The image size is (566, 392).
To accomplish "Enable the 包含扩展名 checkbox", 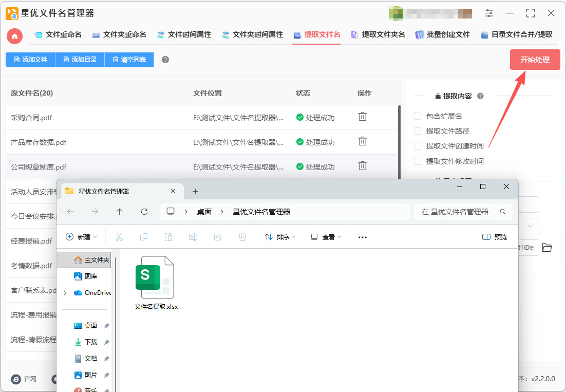I will (x=418, y=116).
